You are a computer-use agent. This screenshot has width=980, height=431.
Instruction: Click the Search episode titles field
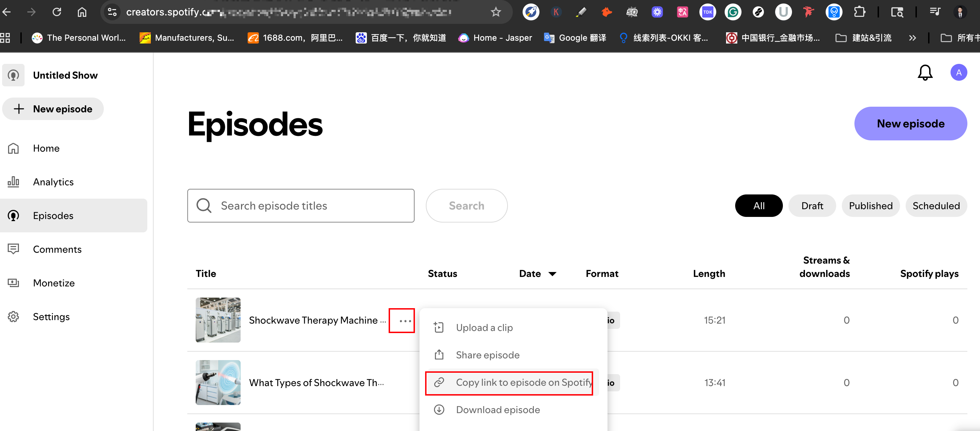click(x=301, y=206)
